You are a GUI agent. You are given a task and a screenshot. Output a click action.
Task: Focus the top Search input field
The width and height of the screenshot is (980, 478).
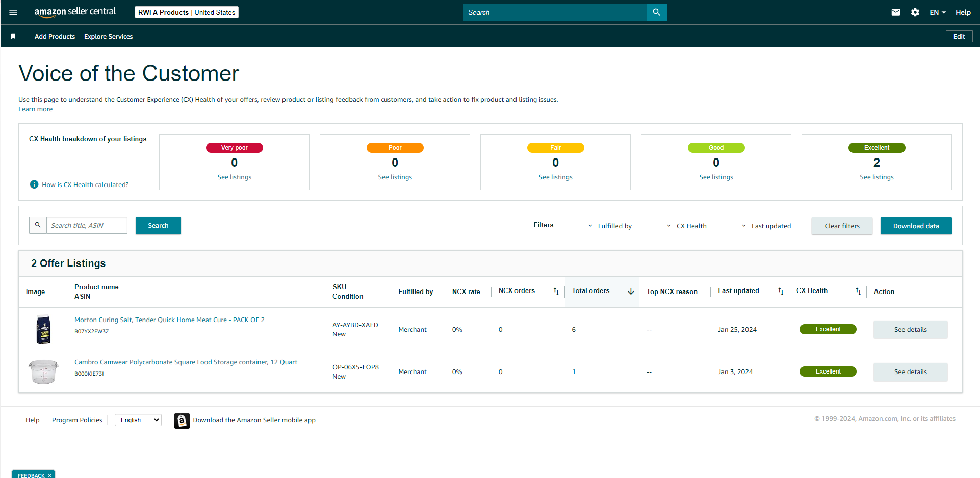pyautogui.click(x=555, y=12)
